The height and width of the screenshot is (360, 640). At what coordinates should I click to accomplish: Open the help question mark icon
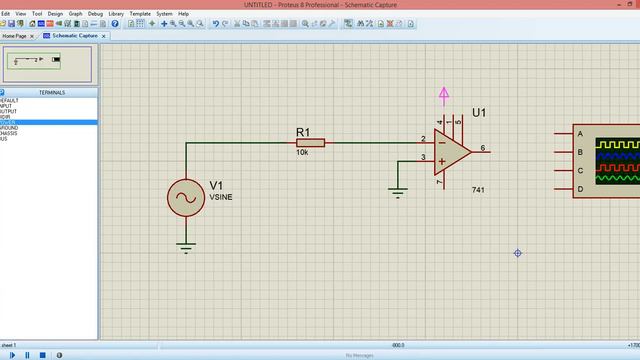tap(115, 24)
